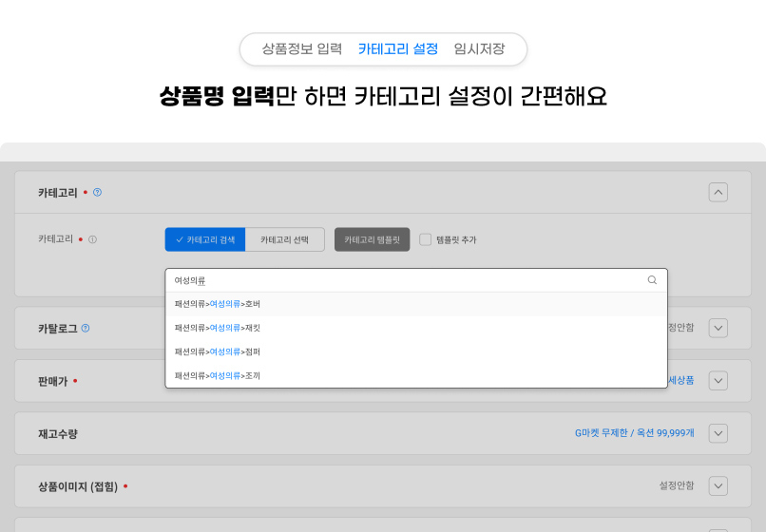Expand the 상품이미지 (접힘) section
This screenshot has width=766, height=532.
click(718, 486)
